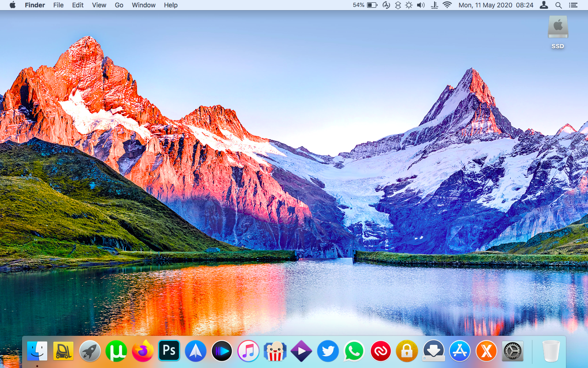Open System Preferences gear in dock
The height and width of the screenshot is (368, 588).
pyautogui.click(x=513, y=351)
